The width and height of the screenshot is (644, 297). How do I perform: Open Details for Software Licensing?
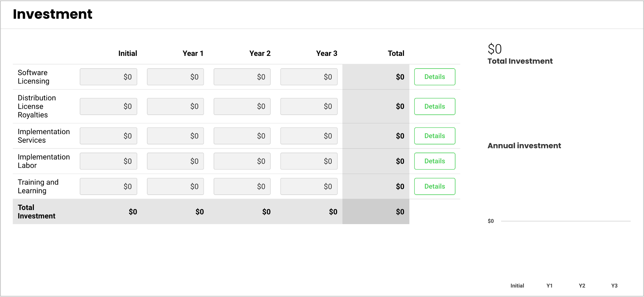[434, 77]
